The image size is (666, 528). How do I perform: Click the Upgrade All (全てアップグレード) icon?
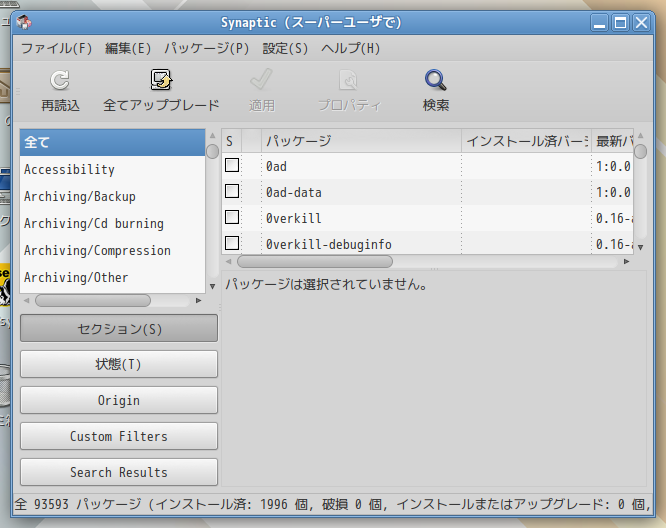pos(161,80)
